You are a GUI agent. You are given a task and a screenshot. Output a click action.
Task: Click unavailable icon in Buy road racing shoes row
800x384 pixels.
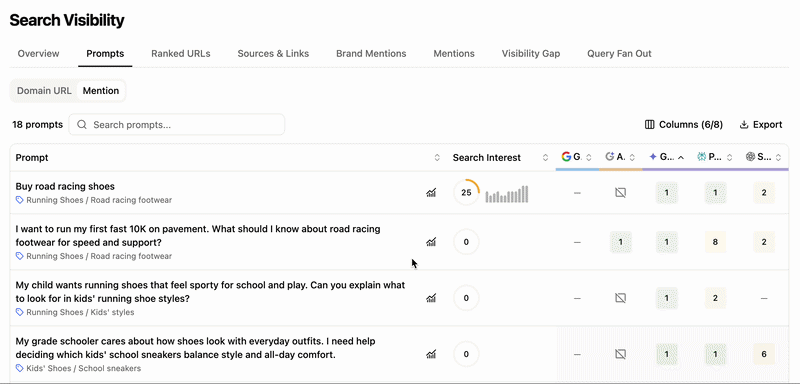[620, 193]
